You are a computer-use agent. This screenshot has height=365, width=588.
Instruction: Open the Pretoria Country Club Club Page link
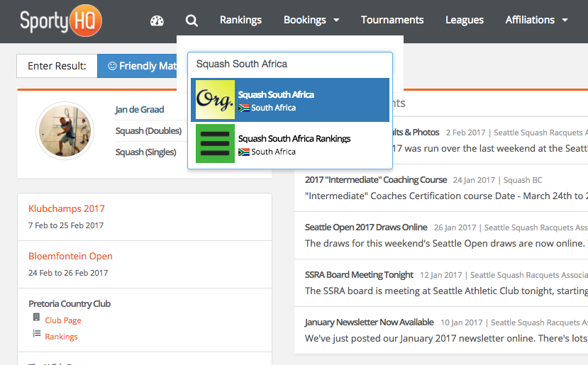[63, 320]
